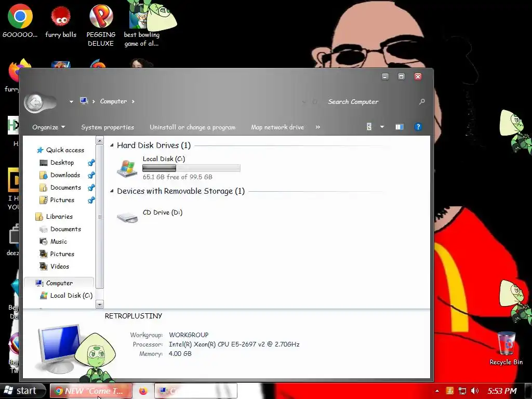Open recent locations dropdown arrow
The height and width of the screenshot is (399, 532).
point(71,101)
